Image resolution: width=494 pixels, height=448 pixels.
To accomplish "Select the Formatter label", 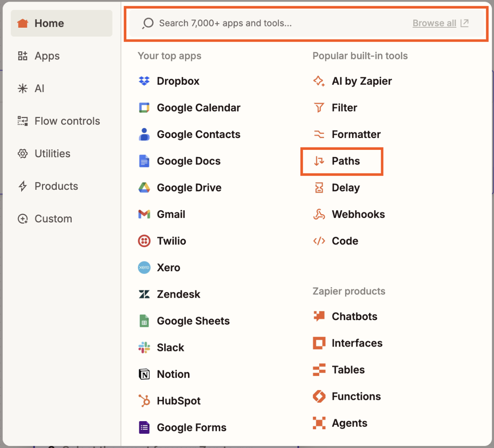I will tap(356, 134).
